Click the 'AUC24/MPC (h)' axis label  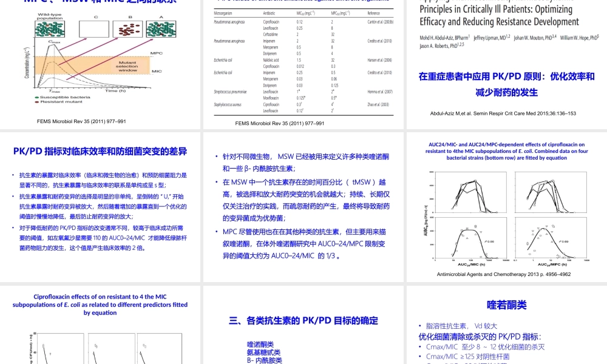pos(552,265)
